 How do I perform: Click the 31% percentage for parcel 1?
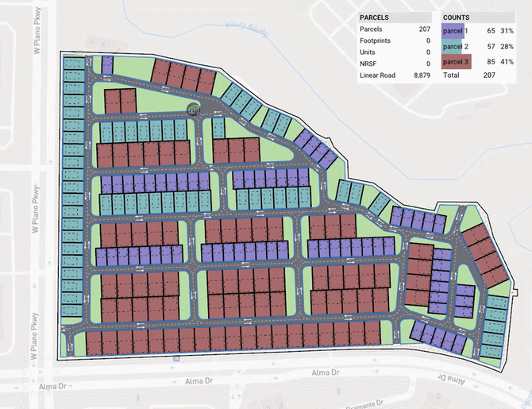(507, 29)
